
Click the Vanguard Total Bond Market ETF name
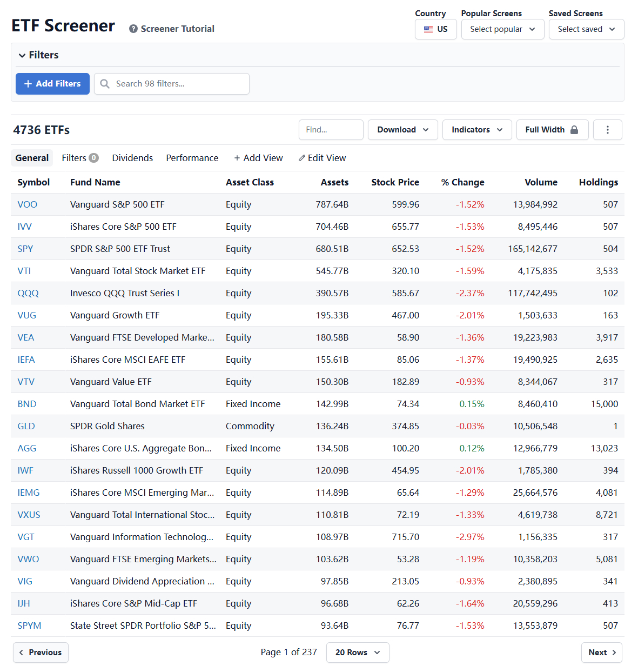point(138,404)
